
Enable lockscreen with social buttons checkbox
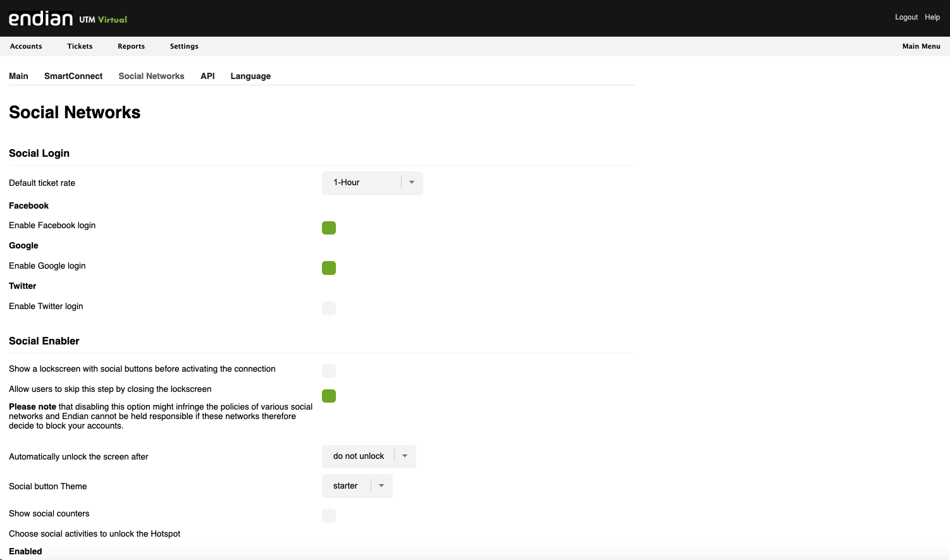(329, 371)
